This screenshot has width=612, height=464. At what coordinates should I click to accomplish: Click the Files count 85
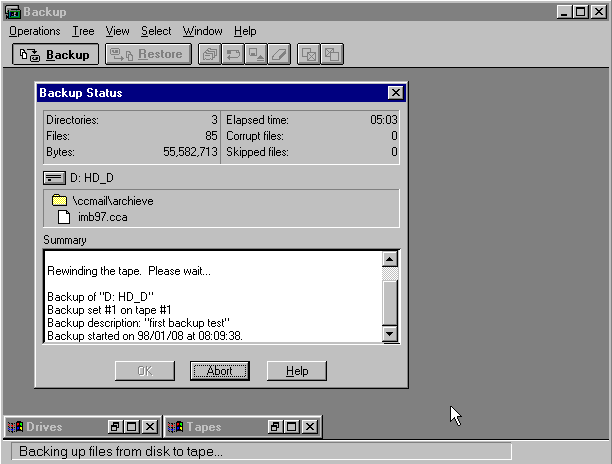click(x=211, y=136)
